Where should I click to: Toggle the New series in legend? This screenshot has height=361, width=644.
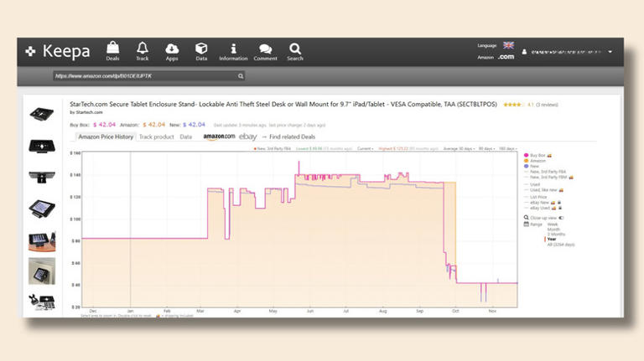pyautogui.click(x=532, y=166)
